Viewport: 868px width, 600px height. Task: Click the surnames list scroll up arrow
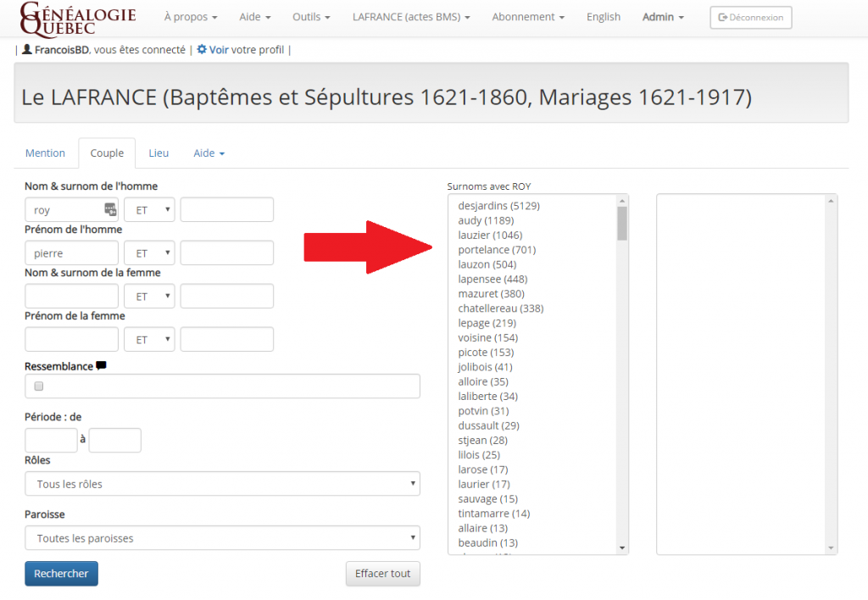622,201
